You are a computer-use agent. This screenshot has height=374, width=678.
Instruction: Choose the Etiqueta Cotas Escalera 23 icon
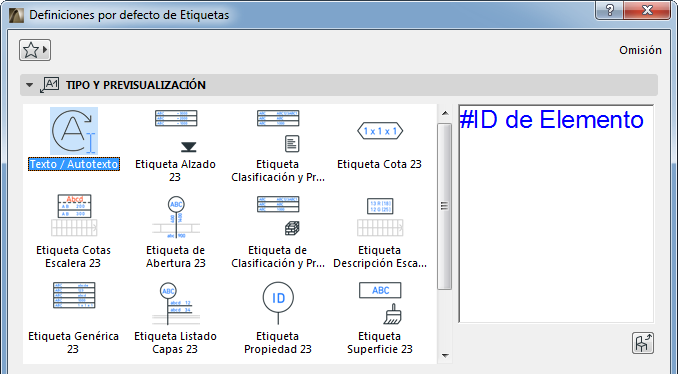[74, 215]
